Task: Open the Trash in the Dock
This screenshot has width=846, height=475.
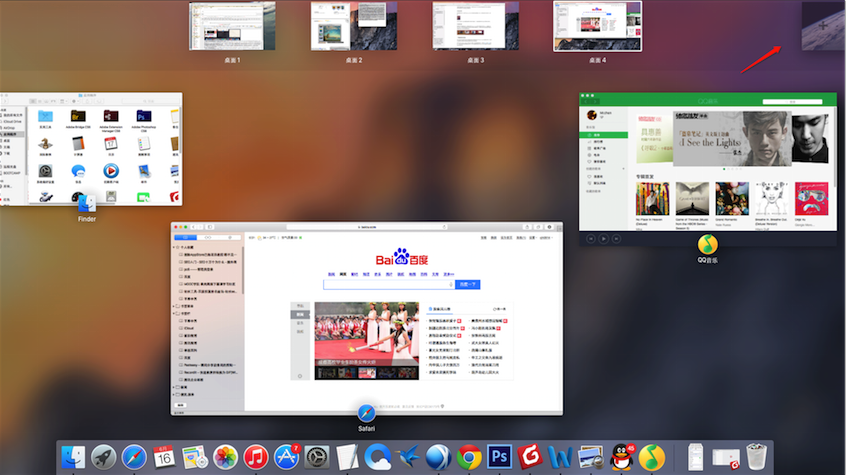Action: click(756, 456)
